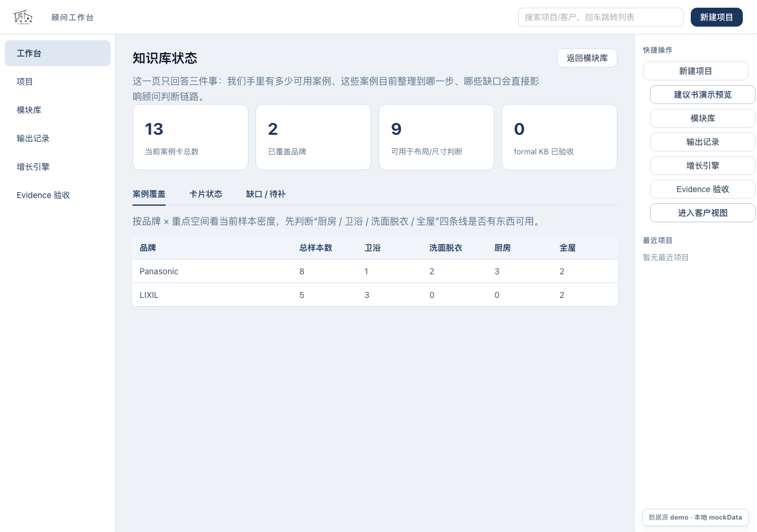Click the 增长引擎 quick action button
The image size is (757, 532).
(703, 166)
